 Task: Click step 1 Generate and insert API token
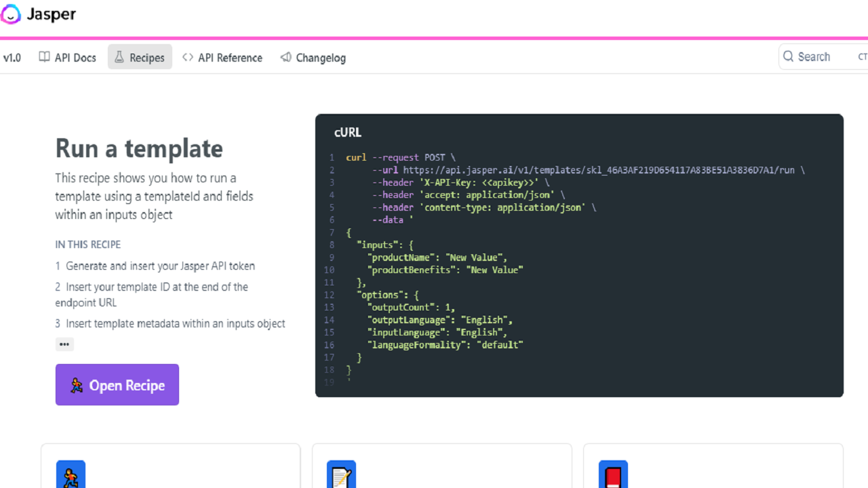pos(155,266)
